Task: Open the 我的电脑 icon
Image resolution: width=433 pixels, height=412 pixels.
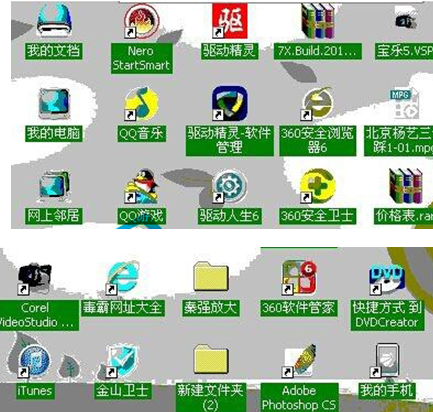Action: 54,103
